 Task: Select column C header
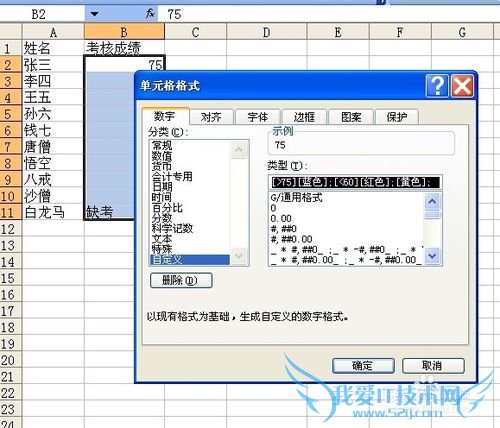[195, 32]
